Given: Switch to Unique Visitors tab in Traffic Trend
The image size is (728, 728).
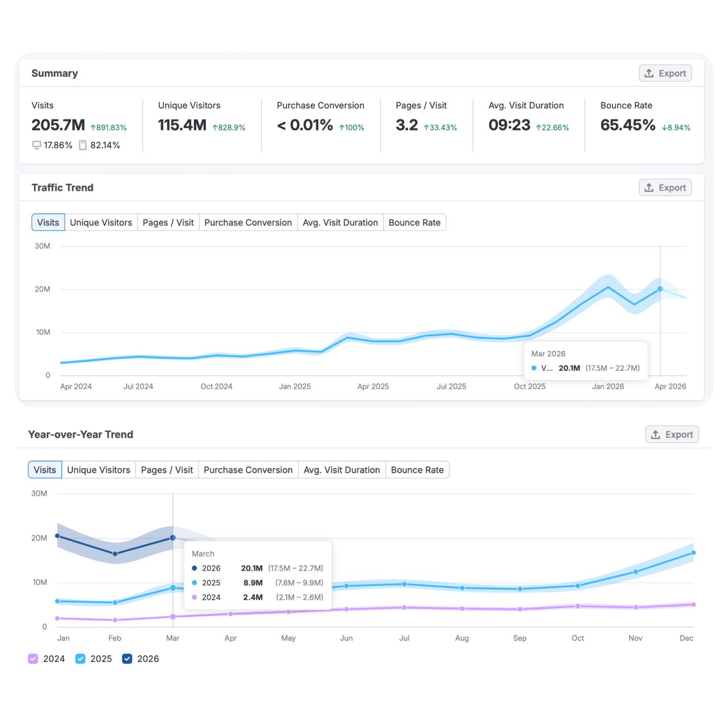Looking at the screenshot, I should point(101,222).
